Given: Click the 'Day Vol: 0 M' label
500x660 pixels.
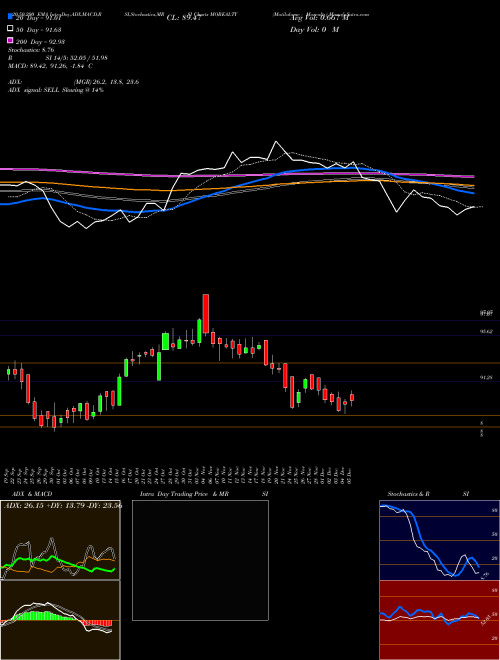Looking at the screenshot, I should click(x=314, y=29).
